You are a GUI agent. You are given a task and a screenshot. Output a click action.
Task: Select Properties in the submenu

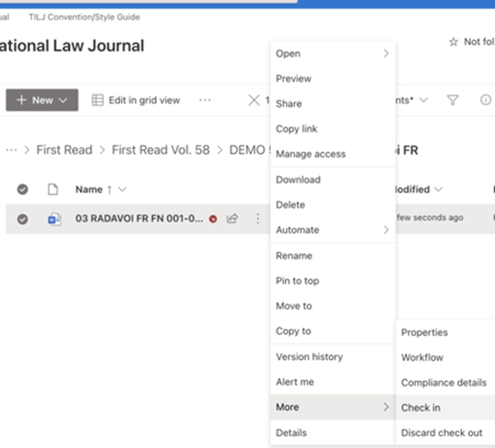click(445, 332)
